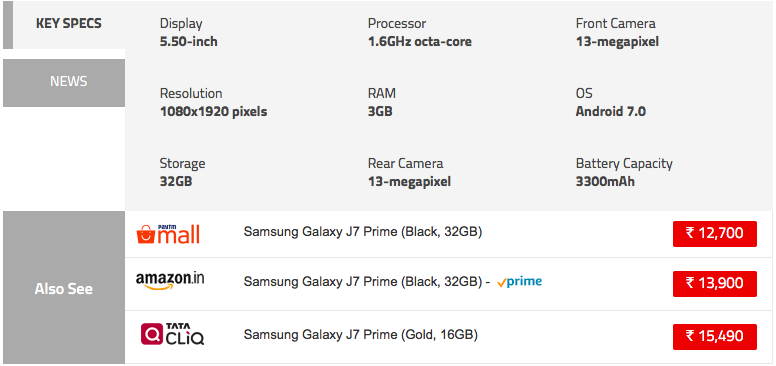This screenshot has height=366, width=776.
Task: Click the Android 7.0 OS value
Action: (x=610, y=111)
